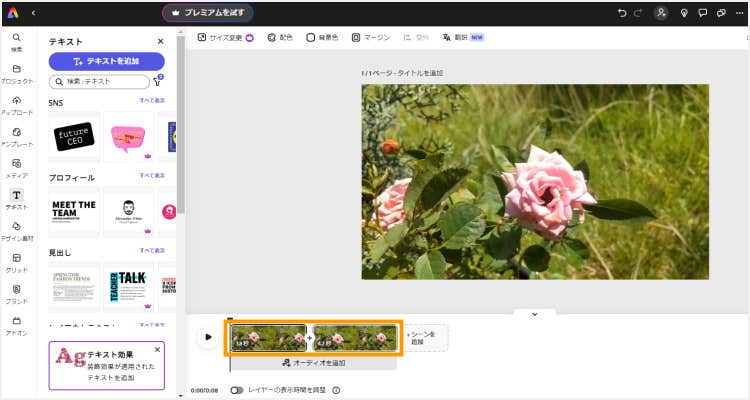Click the プレミアムを試す premium button
The image size is (750, 400).
click(208, 13)
